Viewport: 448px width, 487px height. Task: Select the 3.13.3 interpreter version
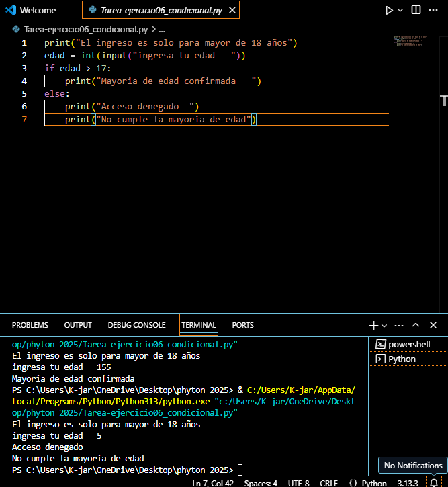[408, 483]
